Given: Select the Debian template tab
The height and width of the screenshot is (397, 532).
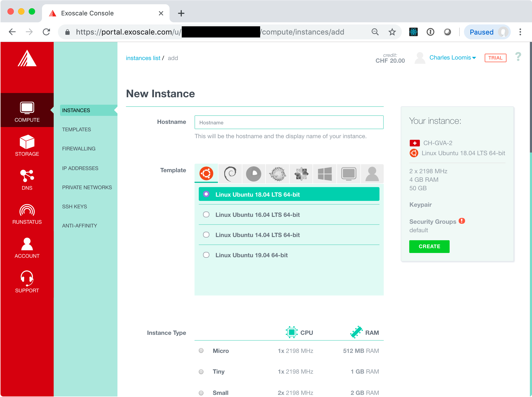Looking at the screenshot, I should (x=230, y=174).
